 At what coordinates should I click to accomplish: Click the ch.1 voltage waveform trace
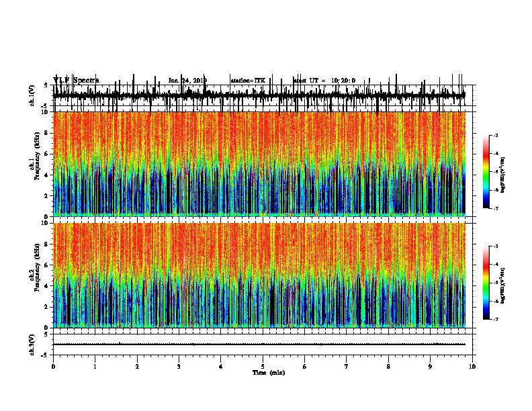tap(259, 95)
